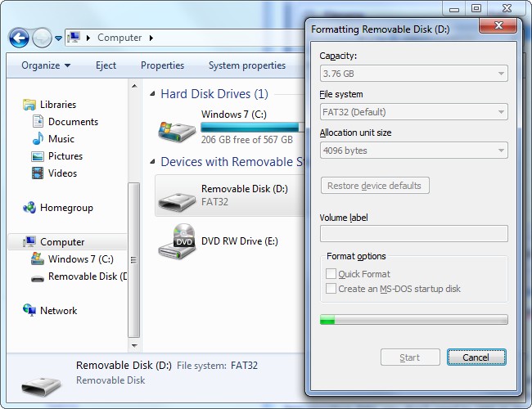532x409 pixels.
Task: Click the Computer icon in address bar
Action: (x=74, y=38)
